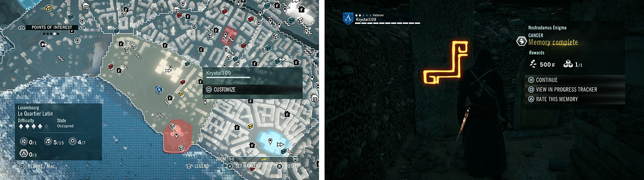
Task: Click pin marker in upper red zone
Action: click(x=226, y=35)
